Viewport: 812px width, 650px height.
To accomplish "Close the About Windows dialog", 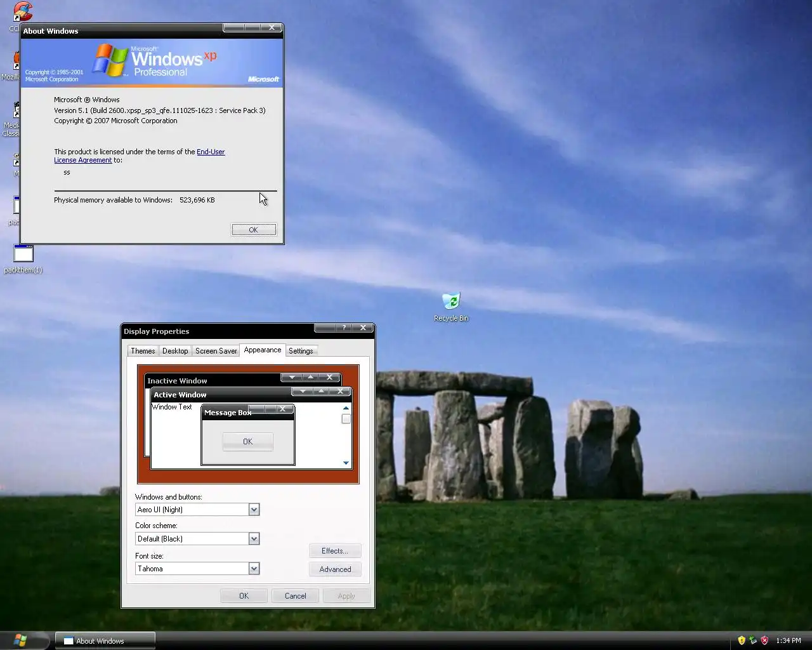I will pyautogui.click(x=272, y=27).
